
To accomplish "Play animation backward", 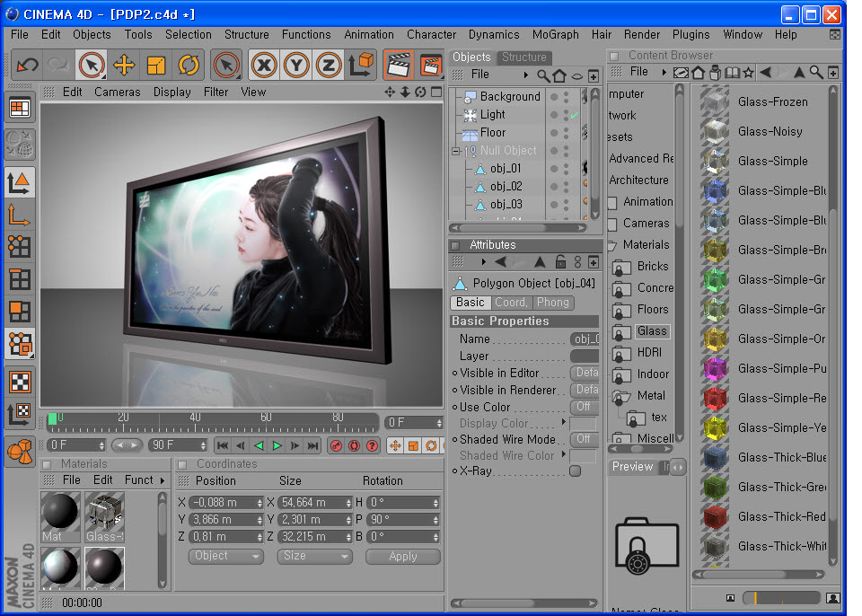I will coord(259,446).
